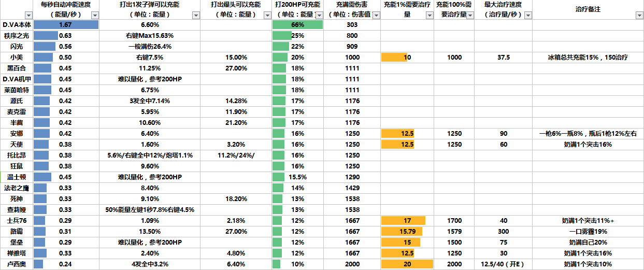Image resolution: width=644 pixels, height=270 pixels.
Task: Select the 死神 name cell
Action: coord(17,199)
